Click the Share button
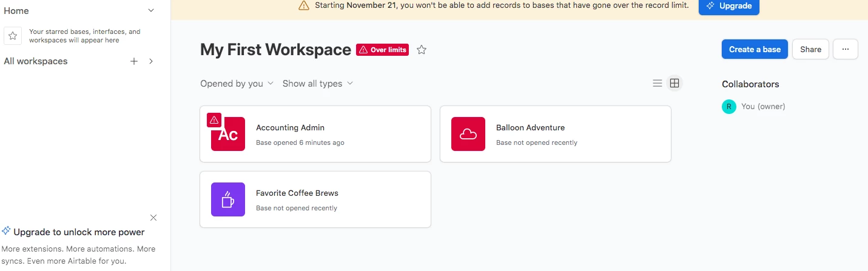Image resolution: width=868 pixels, height=271 pixels. 810,50
